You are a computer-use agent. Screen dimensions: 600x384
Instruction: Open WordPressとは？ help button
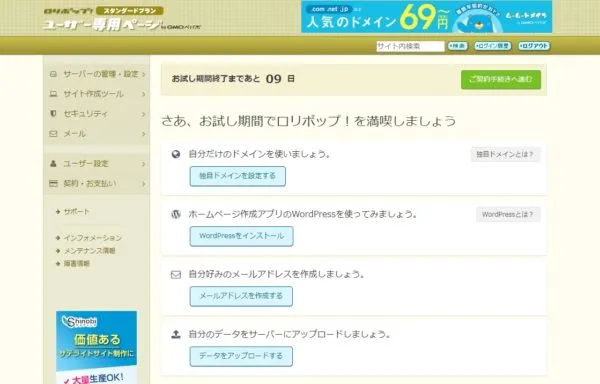coord(508,215)
